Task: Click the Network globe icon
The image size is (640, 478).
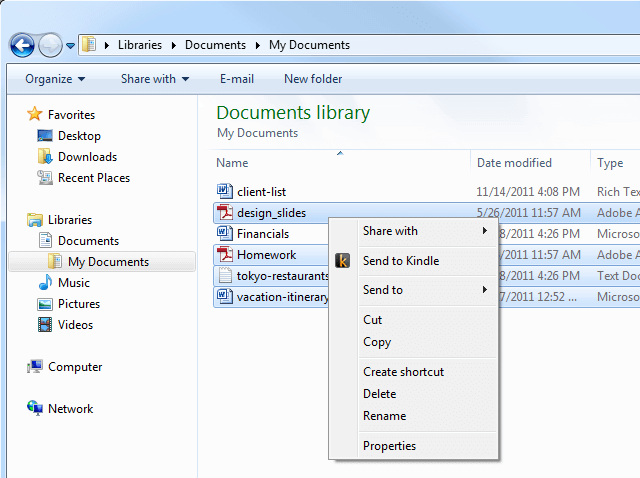Action: point(35,408)
